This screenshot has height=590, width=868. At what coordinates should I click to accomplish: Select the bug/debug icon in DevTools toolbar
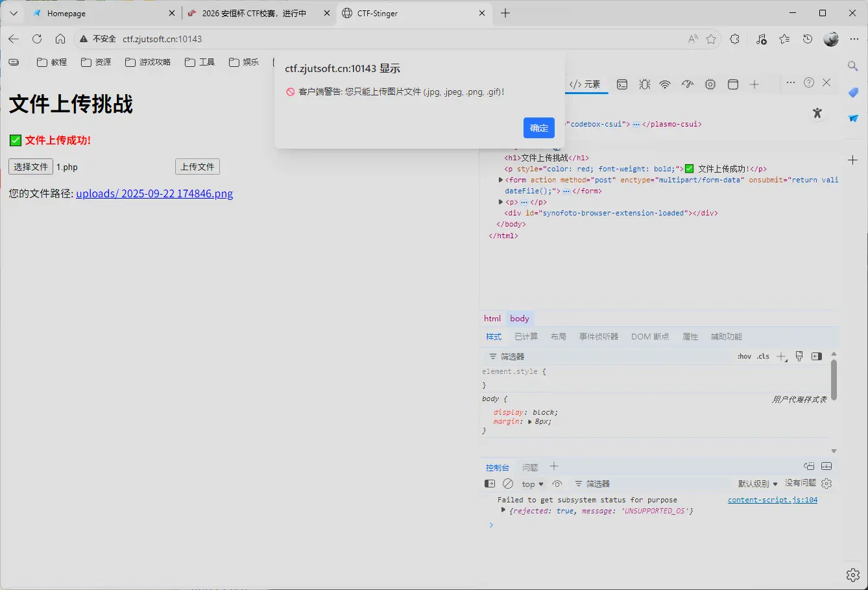[644, 83]
